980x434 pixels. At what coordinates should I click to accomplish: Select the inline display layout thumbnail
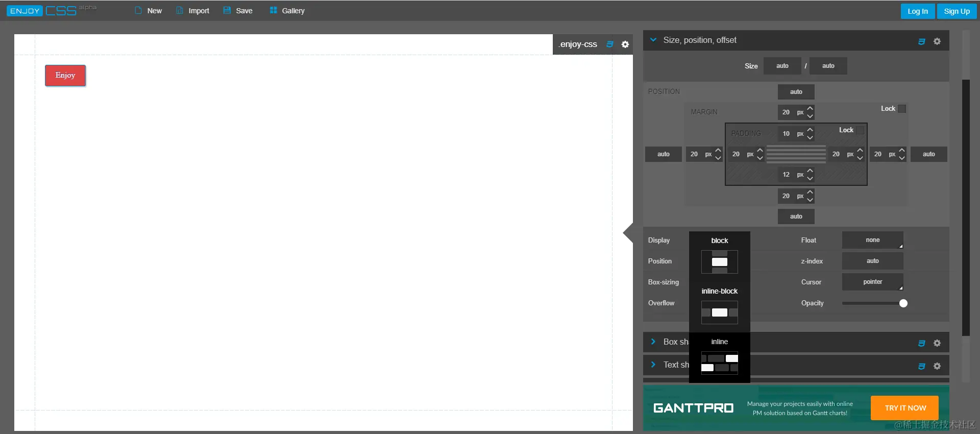pos(720,363)
